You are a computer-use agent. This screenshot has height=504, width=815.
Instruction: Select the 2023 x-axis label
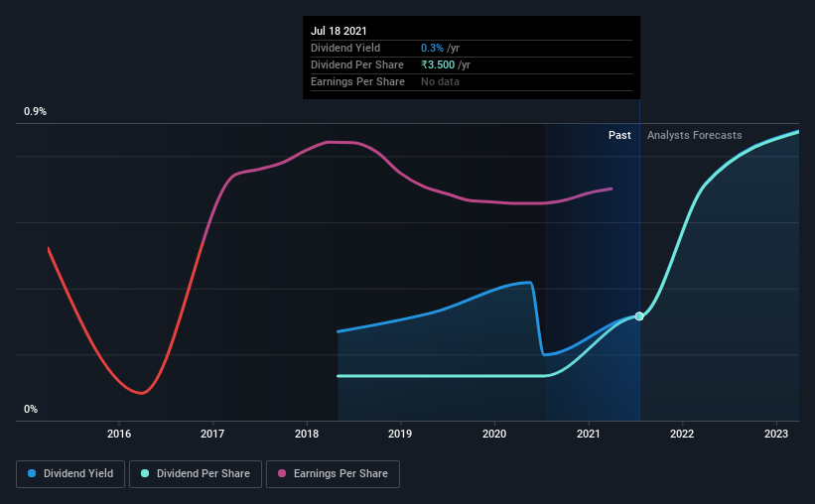point(776,434)
